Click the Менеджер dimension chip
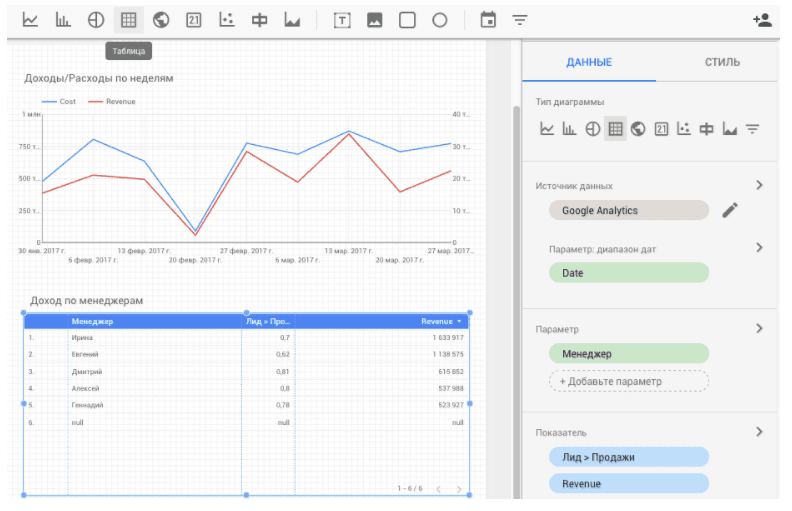792x511 pixels. 629,354
